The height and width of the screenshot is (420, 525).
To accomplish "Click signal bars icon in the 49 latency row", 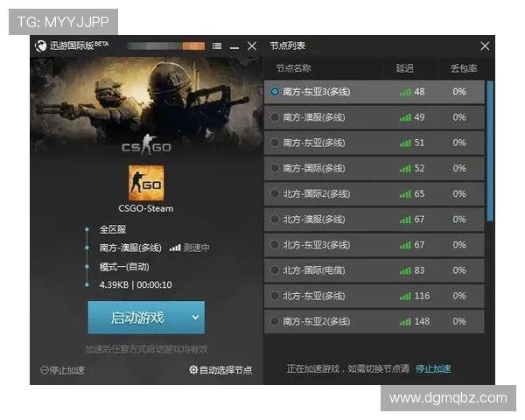I will coord(405,117).
